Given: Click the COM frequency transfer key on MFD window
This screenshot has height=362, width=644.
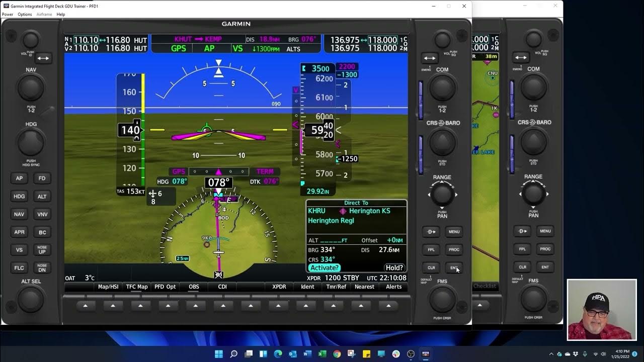Looking at the screenshot, I should point(521,57).
